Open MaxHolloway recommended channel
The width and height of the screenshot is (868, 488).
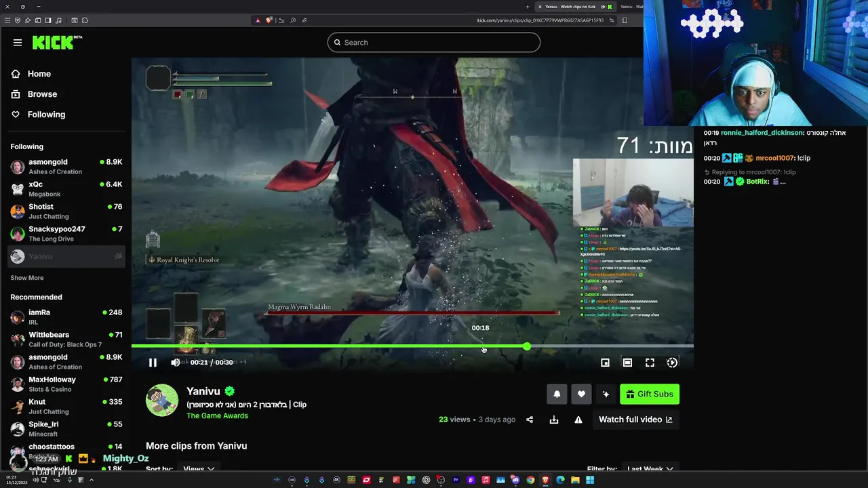(x=66, y=384)
